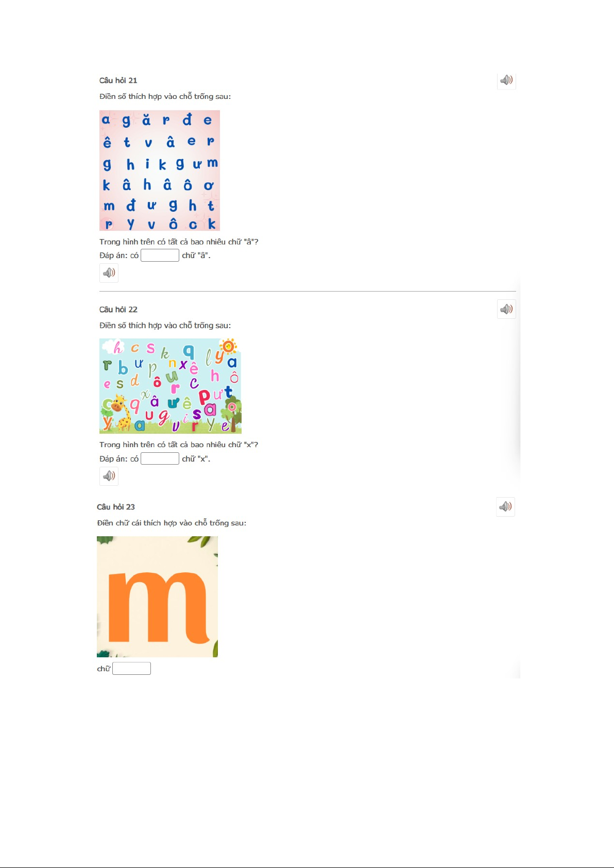
Task: Click answer box for chữ "â" count
Action: (x=160, y=255)
